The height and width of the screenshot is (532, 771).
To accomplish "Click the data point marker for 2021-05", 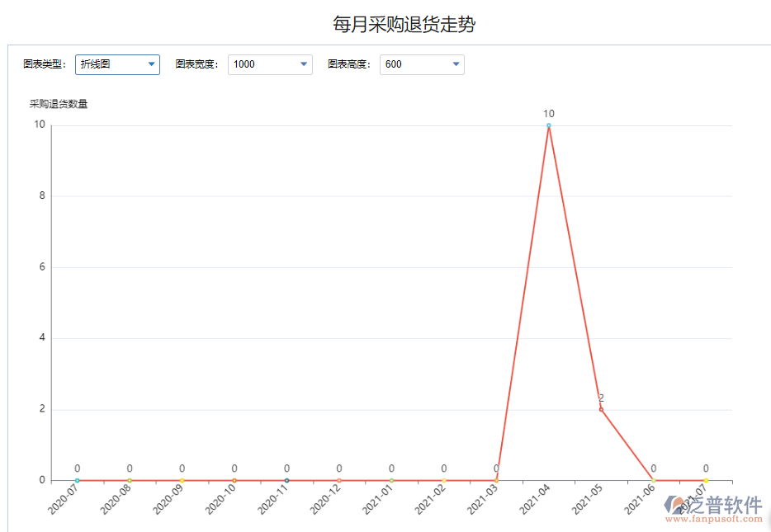I will (x=600, y=408).
